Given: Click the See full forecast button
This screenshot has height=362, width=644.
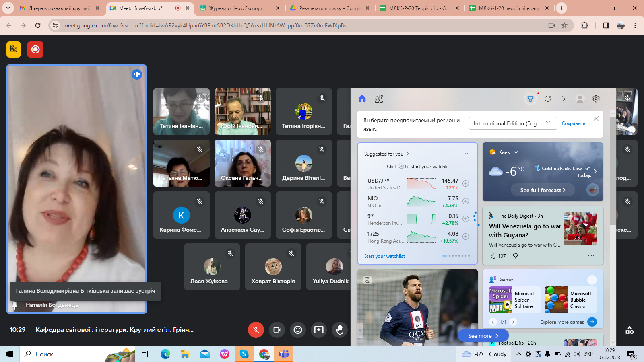Looking at the screenshot, I should [x=543, y=190].
